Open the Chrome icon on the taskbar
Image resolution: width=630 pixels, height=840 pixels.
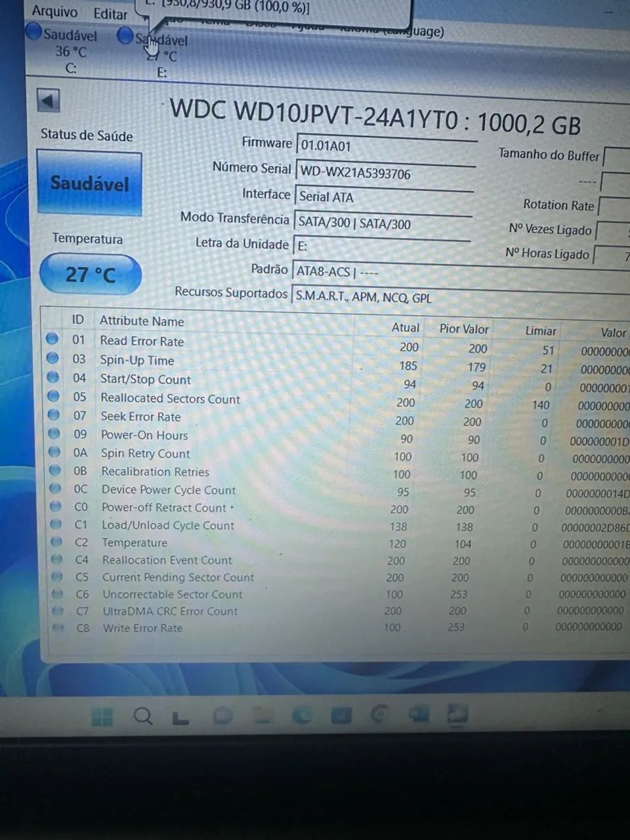pyautogui.click(x=379, y=713)
